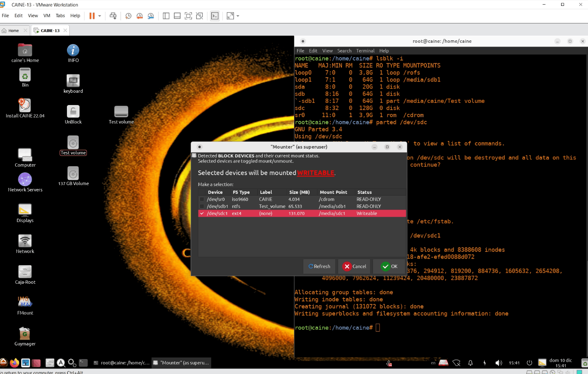The image size is (588, 374).
Task: Open the INFO desktop icon
Action: (x=73, y=53)
